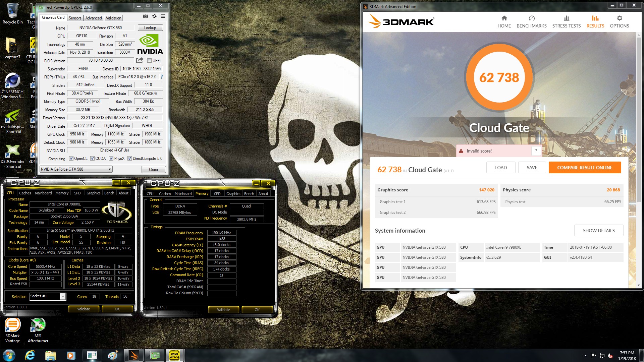Click the 3DMark taskbar icon

point(134,355)
